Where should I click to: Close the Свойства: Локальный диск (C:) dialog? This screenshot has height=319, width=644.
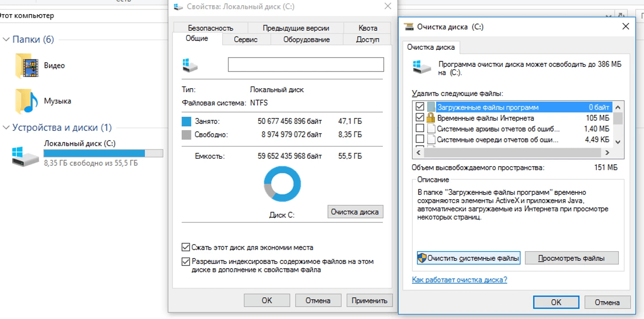tap(388, 6)
